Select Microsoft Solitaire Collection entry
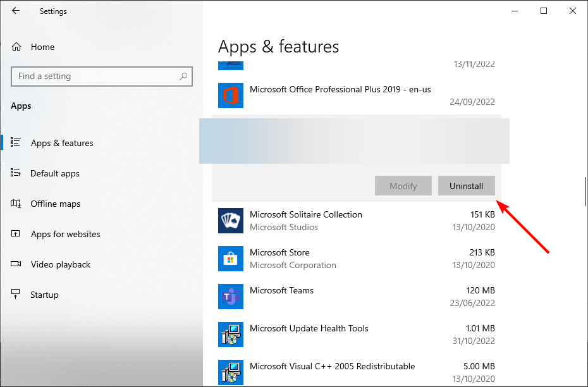This screenshot has height=387, width=588. point(306,214)
